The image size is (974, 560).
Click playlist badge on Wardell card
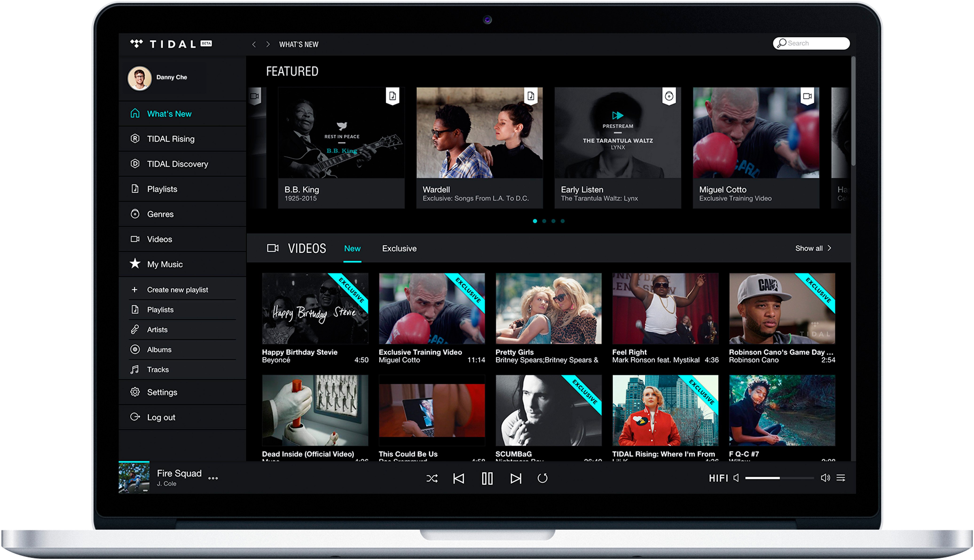[x=531, y=96]
